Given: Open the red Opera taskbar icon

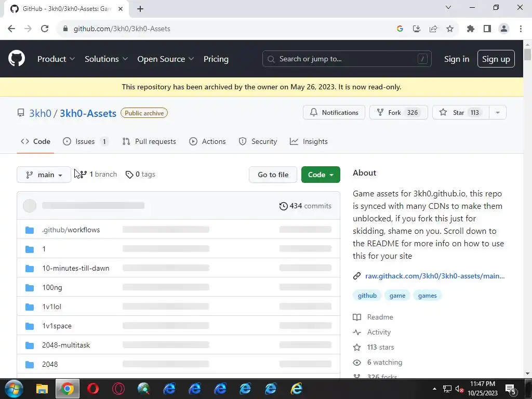Looking at the screenshot, I should (x=93, y=389).
